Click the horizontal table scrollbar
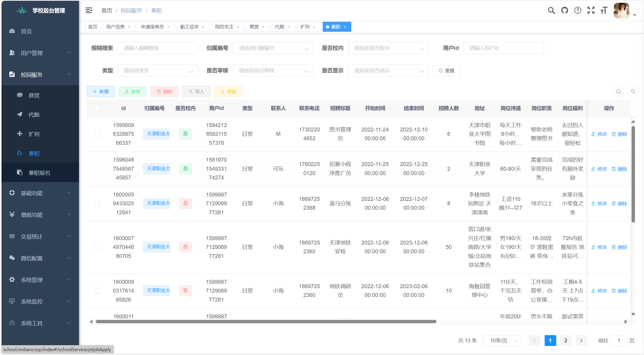Viewport: 644px width, 355px height. point(266,322)
